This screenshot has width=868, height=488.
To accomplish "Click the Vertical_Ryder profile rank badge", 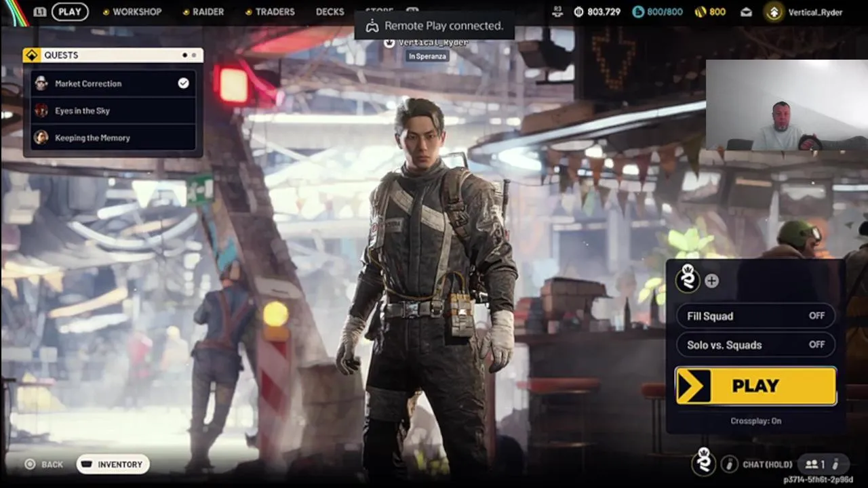I will tap(774, 12).
